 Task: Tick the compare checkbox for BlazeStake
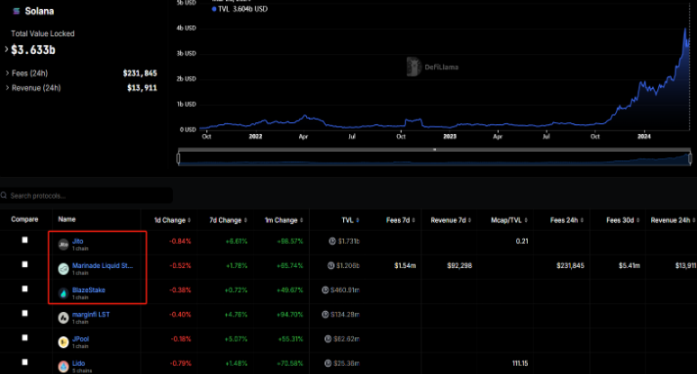(x=25, y=289)
